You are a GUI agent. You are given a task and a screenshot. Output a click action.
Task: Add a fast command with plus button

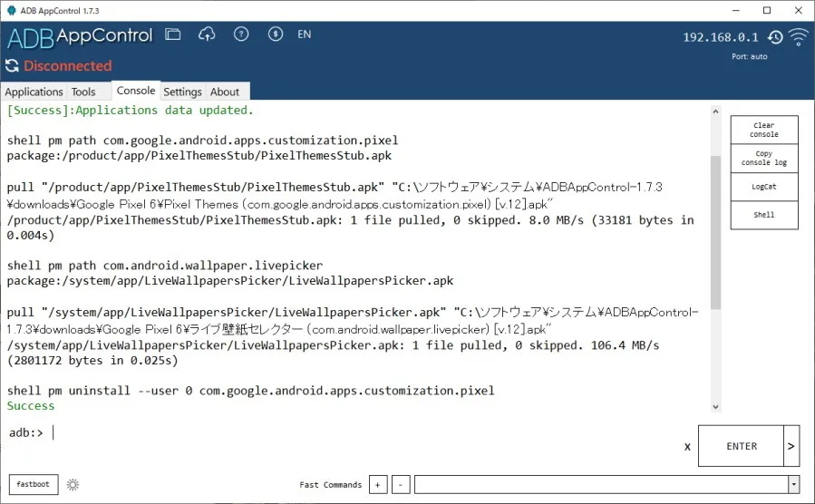tap(378, 485)
